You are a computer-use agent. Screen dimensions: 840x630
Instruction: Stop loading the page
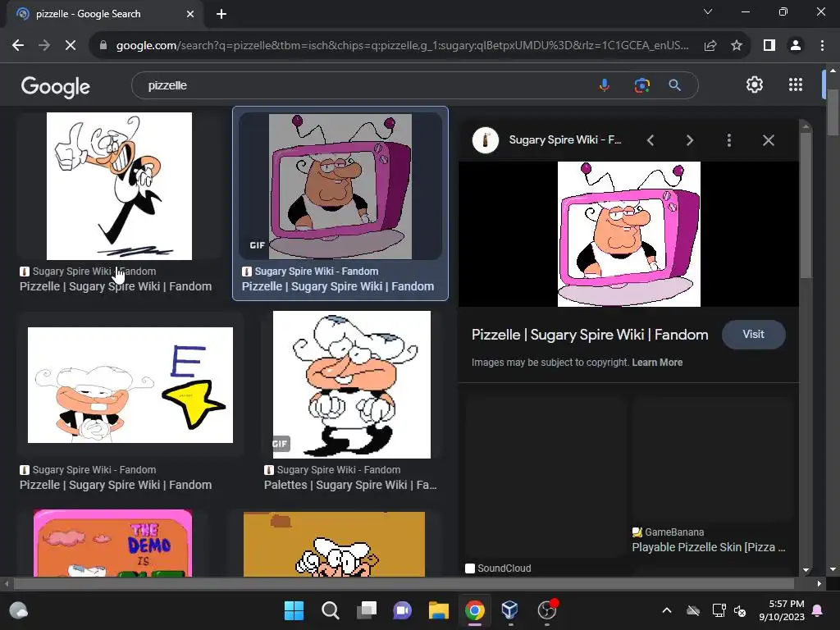pos(71,46)
